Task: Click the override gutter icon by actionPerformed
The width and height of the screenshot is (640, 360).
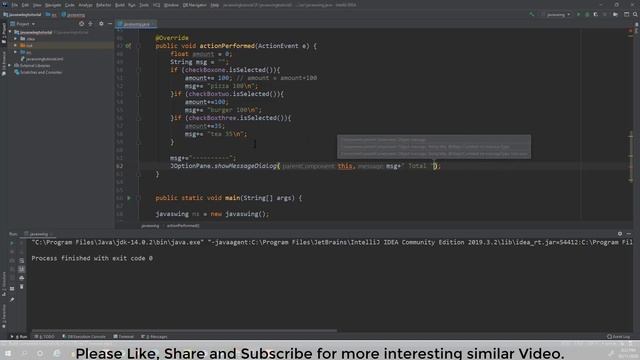Action: (x=128, y=46)
